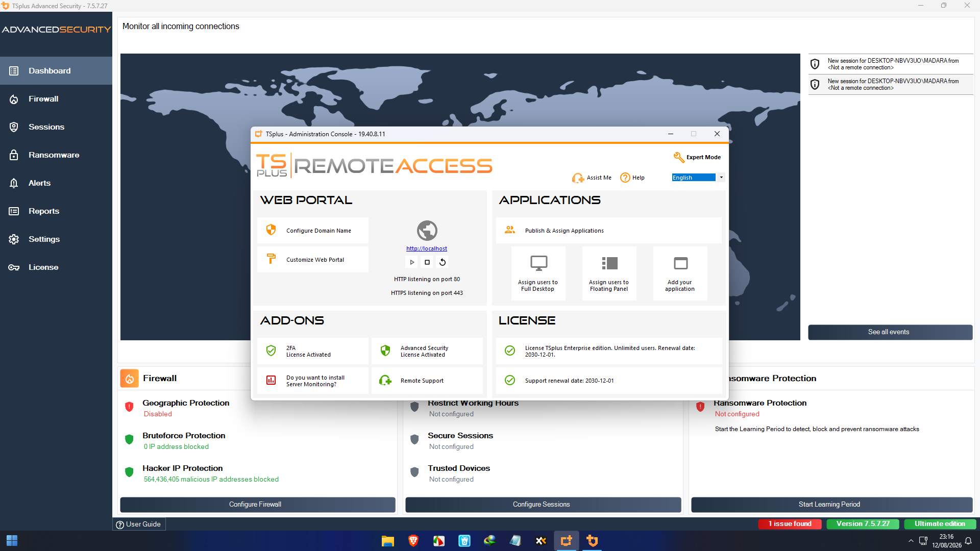Click Assign users to Floating Panel icon
The width and height of the screenshot is (980, 551).
(609, 263)
